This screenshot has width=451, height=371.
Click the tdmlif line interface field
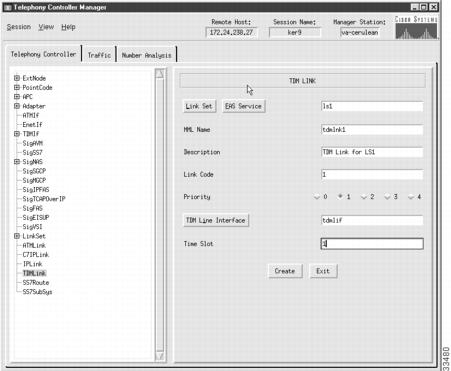(372, 220)
